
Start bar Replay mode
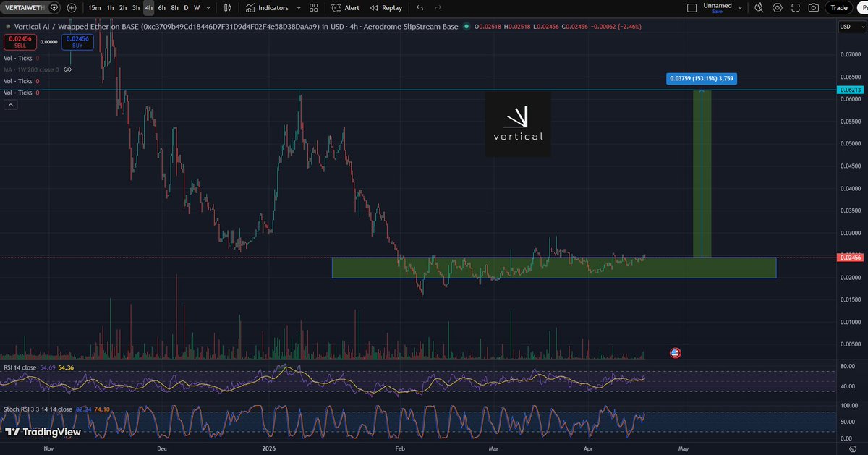(x=386, y=8)
